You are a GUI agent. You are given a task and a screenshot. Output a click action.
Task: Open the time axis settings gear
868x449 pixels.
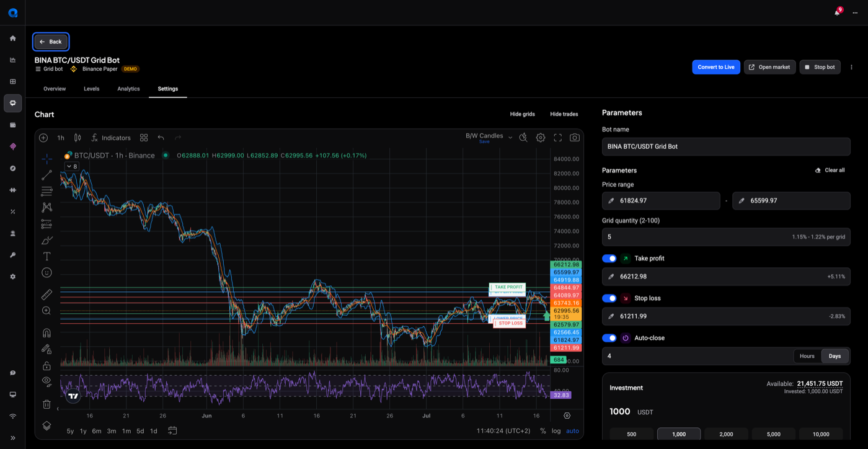567,416
